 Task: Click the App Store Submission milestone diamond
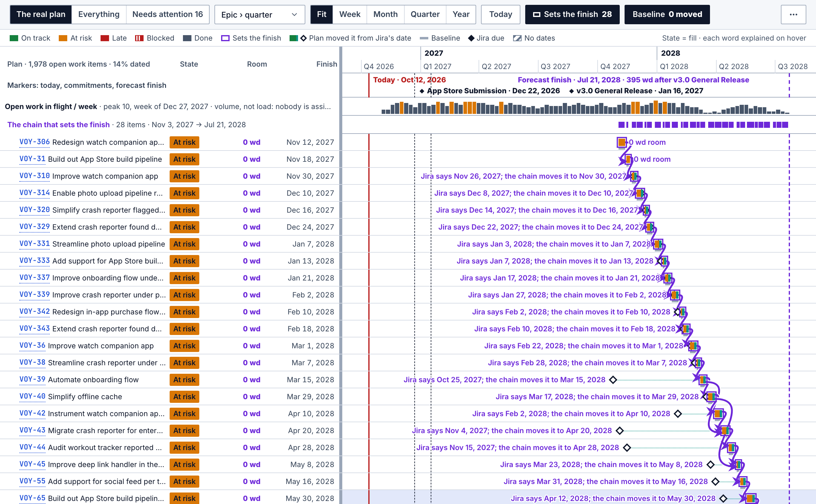coord(422,91)
